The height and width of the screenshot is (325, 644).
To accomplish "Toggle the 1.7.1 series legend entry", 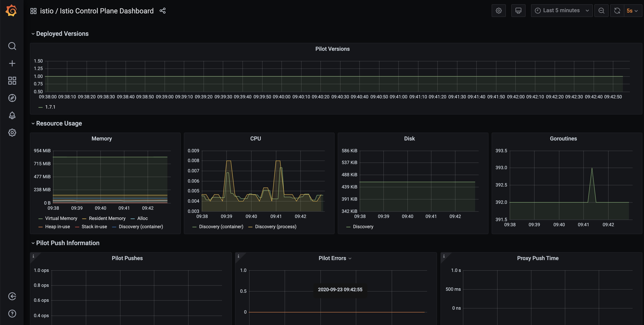I will (50, 107).
